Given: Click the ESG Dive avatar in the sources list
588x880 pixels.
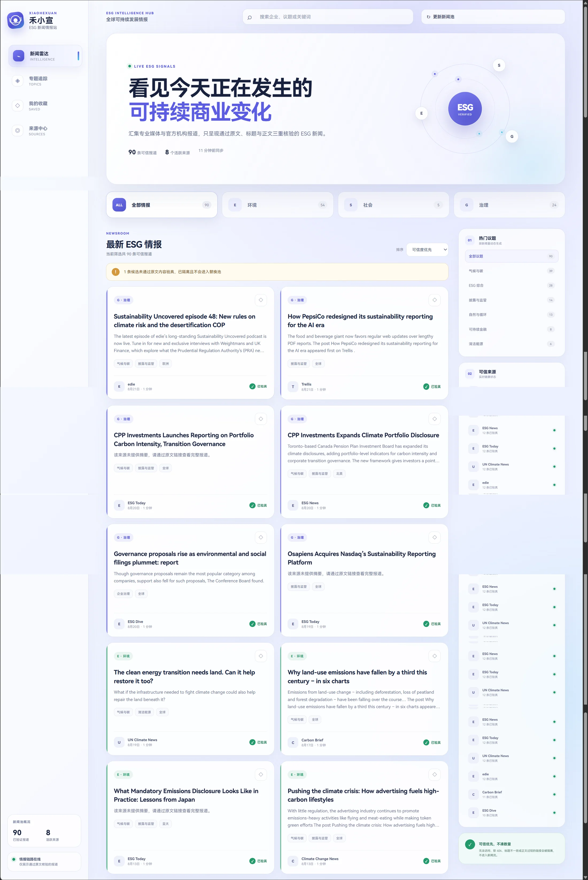Looking at the screenshot, I should coord(473,812).
